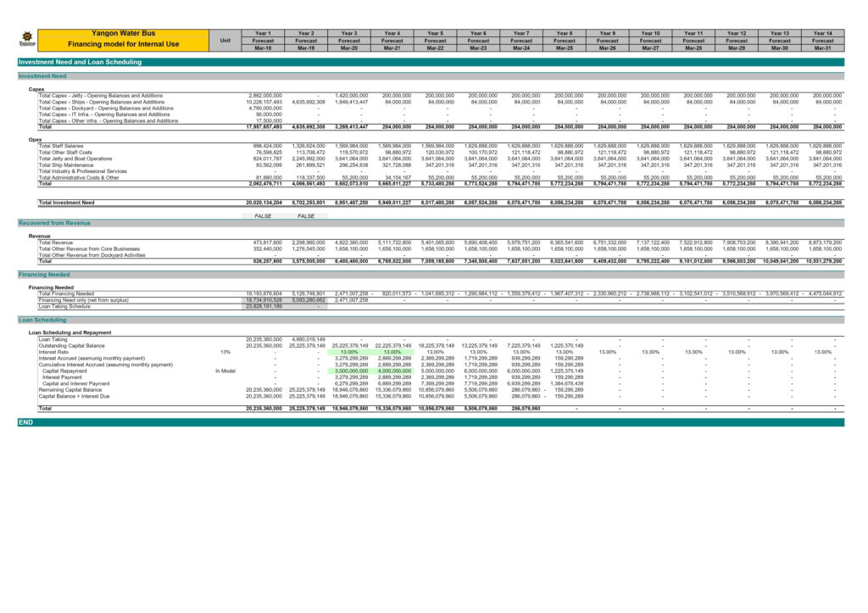Click the Yangon logo beside the title
This screenshot has width=868, height=613.
tap(26, 39)
